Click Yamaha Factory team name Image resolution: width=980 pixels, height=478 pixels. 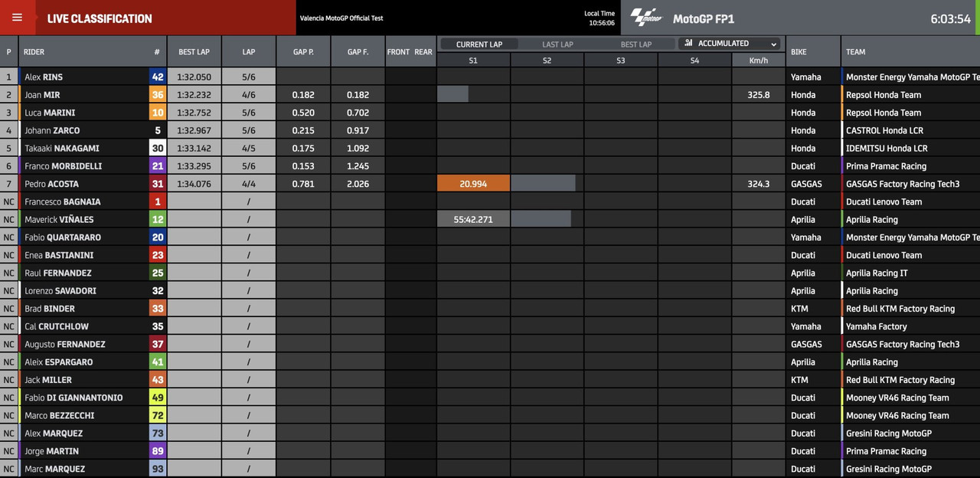876,326
